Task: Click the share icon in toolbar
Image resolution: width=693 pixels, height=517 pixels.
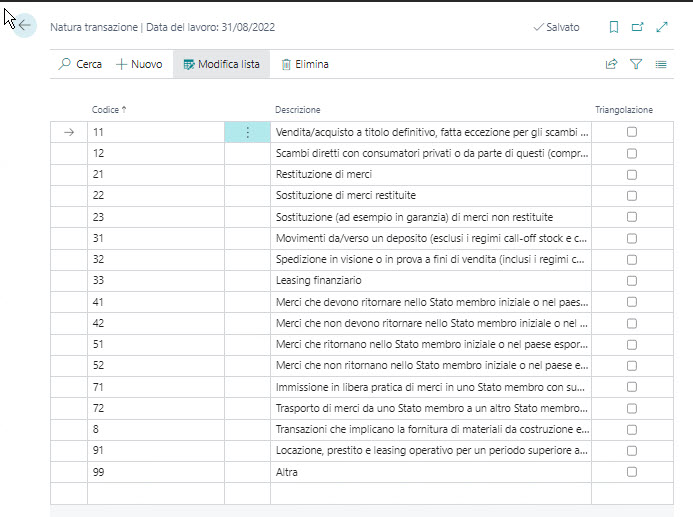Action: (x=612, y=64)
